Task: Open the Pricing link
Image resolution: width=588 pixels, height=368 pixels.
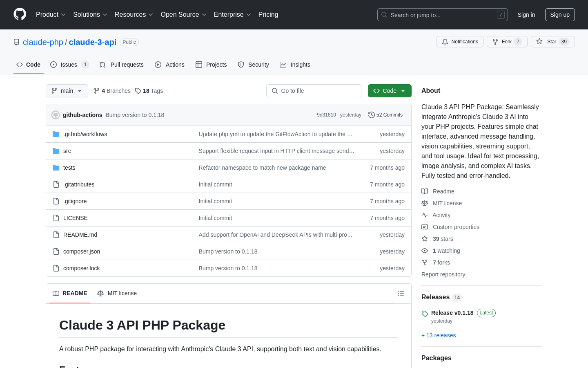Action: click(268, 14)
